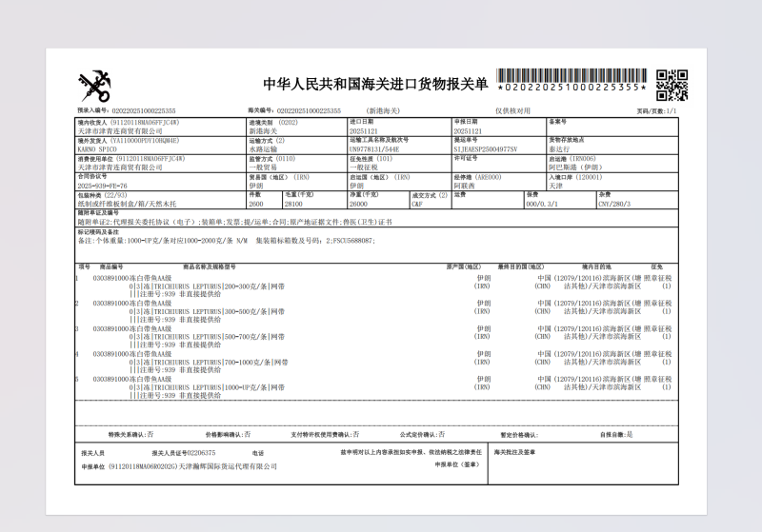Screen dimensions: 762x532
Task: Select 一般征税 under 征免性质
Action: (x=364, y=167)
